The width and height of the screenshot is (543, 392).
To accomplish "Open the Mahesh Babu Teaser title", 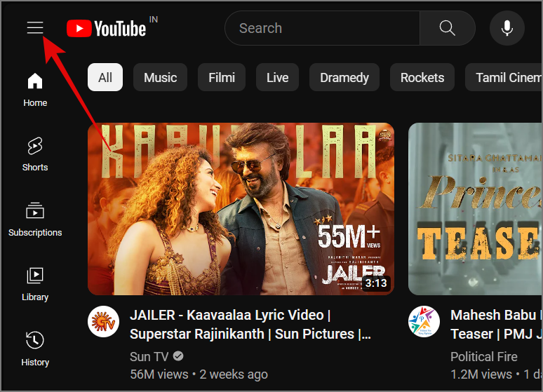I will [496, 325].
